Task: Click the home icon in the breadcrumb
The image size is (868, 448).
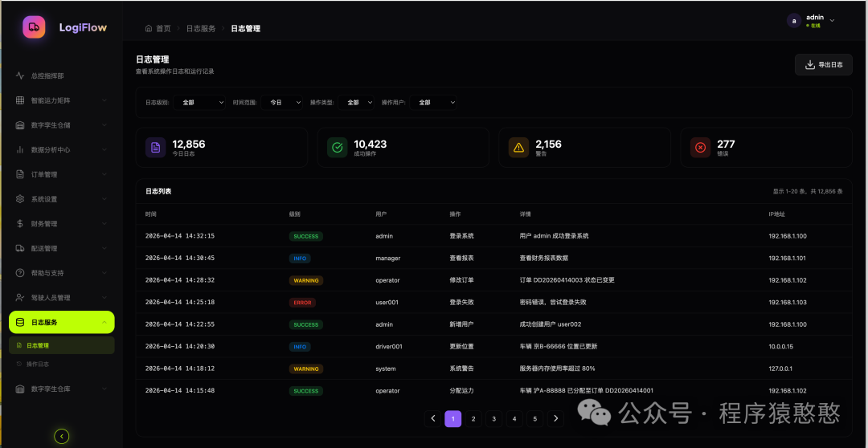Action: pyautogui.click(x=149, y=28)
